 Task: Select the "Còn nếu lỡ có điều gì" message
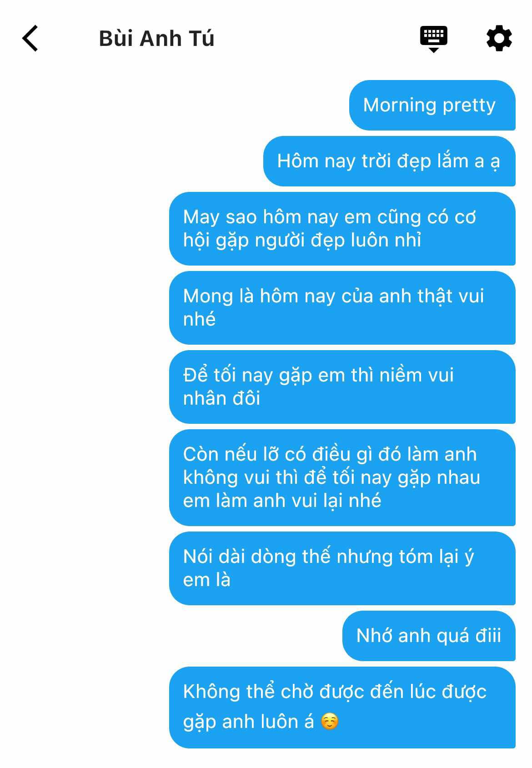point(342,477)
